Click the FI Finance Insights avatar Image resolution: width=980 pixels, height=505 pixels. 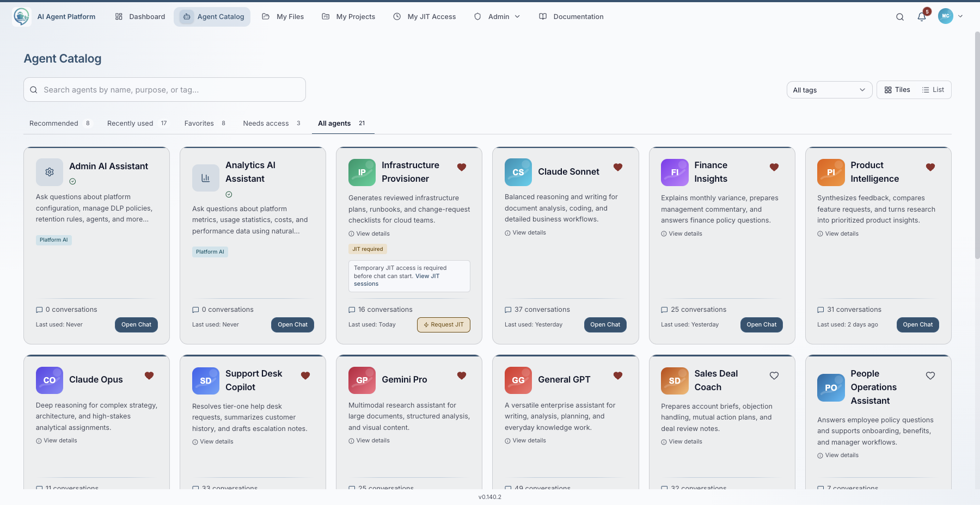[x=675, y=173]
